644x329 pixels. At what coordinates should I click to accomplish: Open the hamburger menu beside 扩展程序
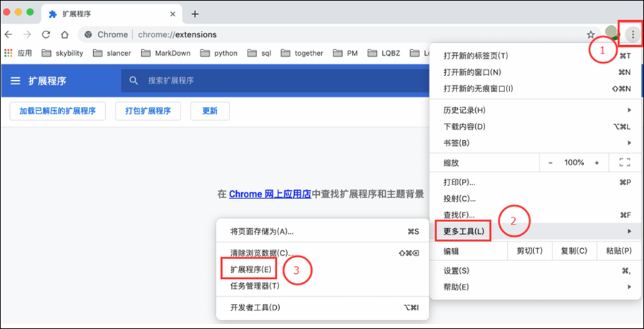tap(15, 81)
